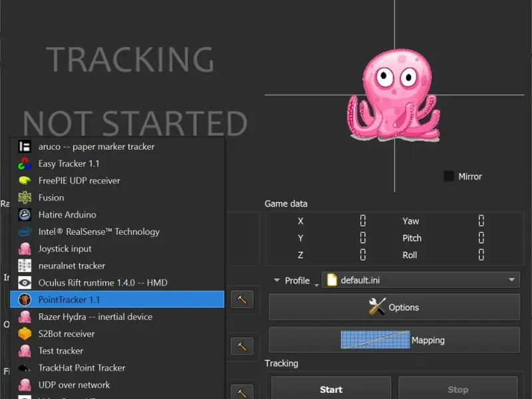532x399 pixels.
Task: Open settings hammer beside Test tracker row
Action: point(242,346)
